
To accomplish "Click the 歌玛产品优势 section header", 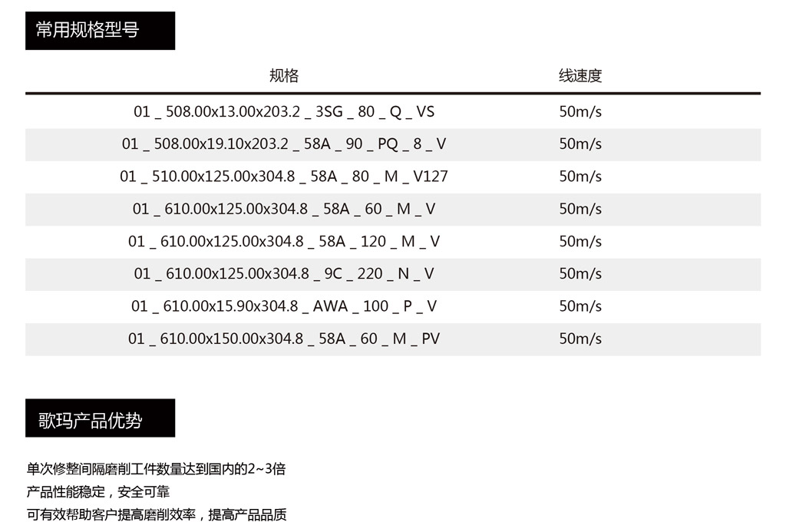I will click(x=101, y=418).
